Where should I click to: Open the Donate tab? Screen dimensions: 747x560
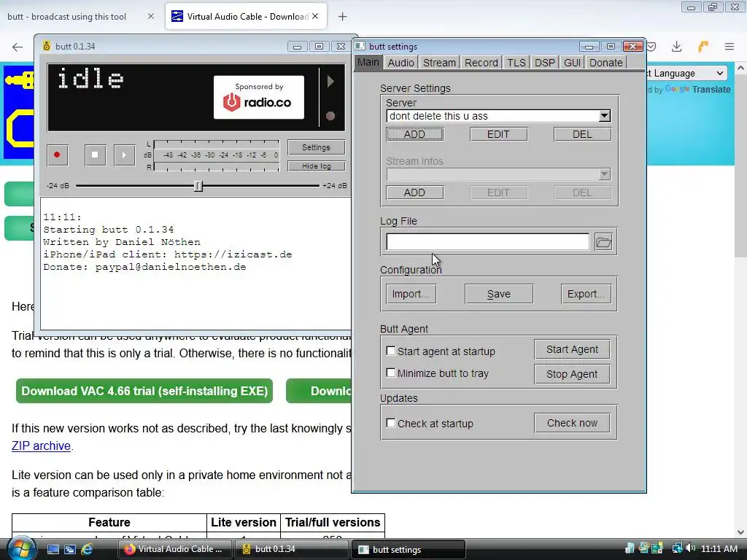click(606, 63)
